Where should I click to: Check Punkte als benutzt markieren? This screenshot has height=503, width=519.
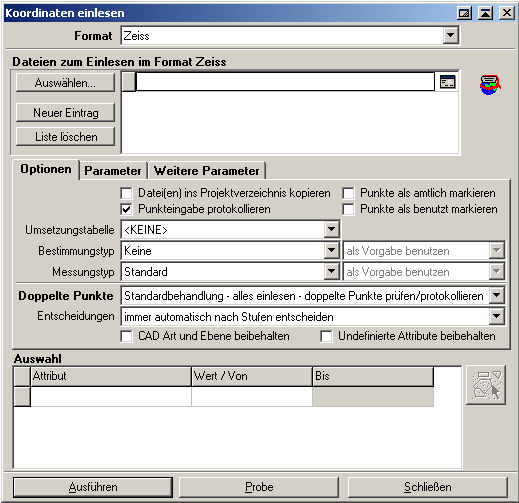(x=348, y=209)
